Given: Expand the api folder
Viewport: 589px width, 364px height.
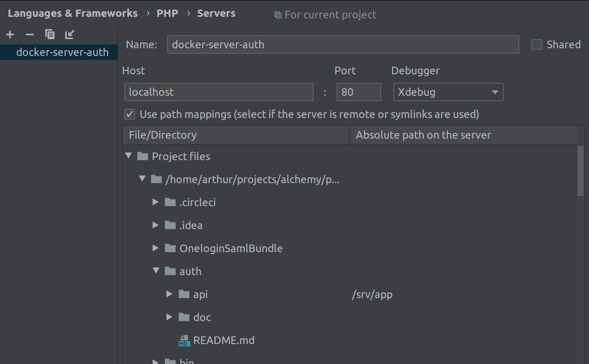Looking at the screenshot, I should [x=169, y=294].
